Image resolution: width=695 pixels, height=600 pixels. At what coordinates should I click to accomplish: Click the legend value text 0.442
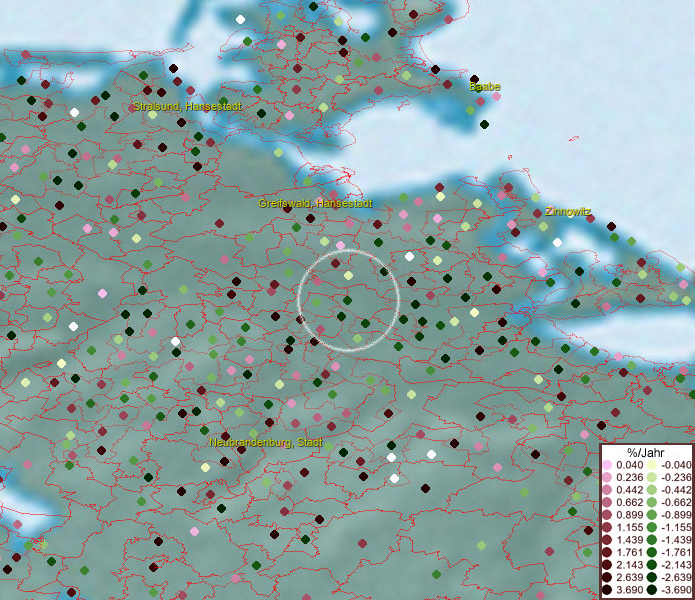[629, 490]
